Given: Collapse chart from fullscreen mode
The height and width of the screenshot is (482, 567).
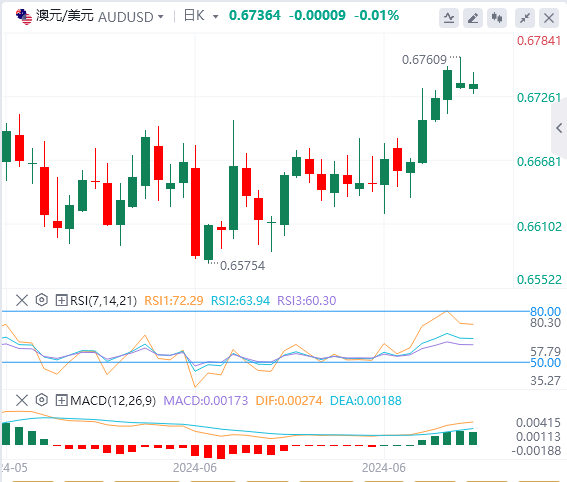Looking at the screenshot, I should pyautogui.click(x=525, y=18).
